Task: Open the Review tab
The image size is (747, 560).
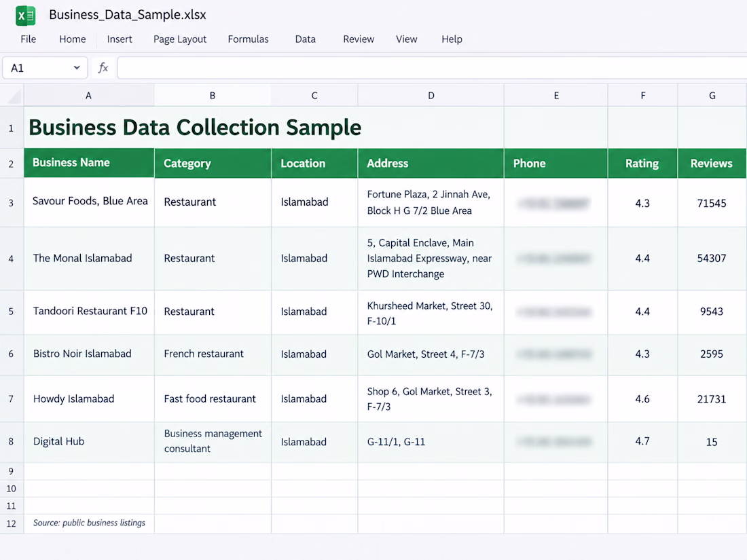Action: click(x=359, y=39)
